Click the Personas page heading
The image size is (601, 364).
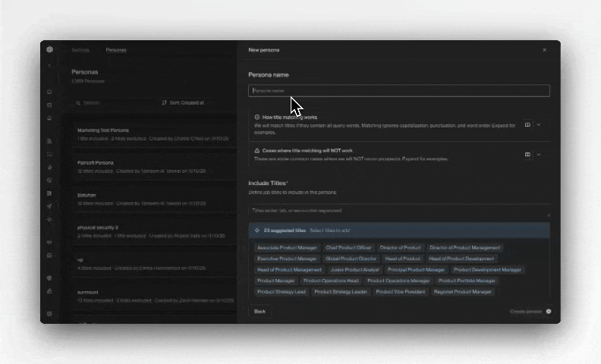[85, 72]
